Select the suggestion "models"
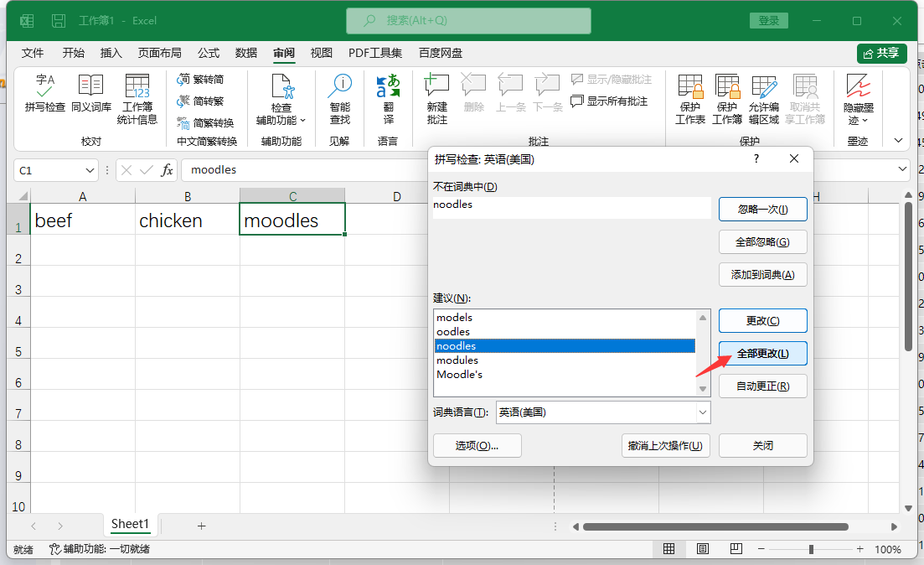Screen dimensions: 924x565 (x=565, y=318)
